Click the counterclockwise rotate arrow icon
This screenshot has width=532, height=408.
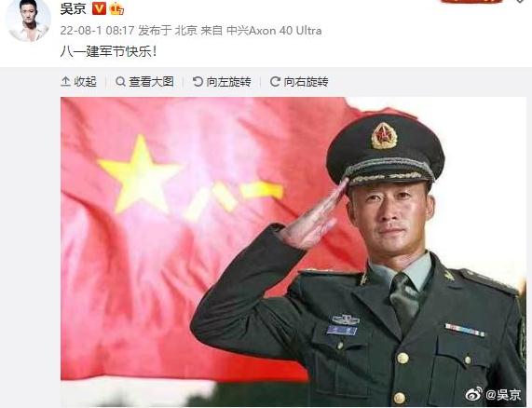(198, 82)
